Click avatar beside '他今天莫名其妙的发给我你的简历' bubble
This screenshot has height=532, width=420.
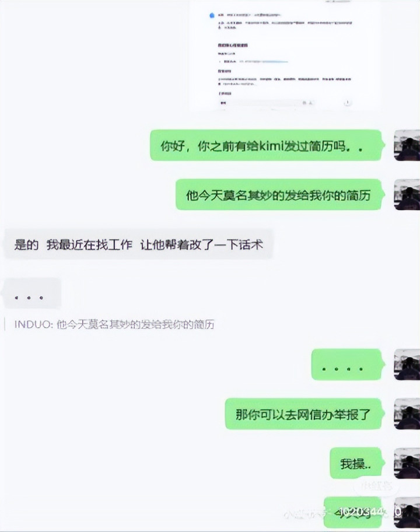407,195
